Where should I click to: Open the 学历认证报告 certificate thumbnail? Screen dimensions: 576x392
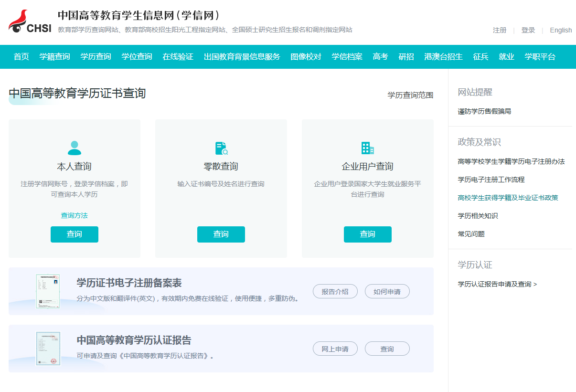(x=48, y=349)
